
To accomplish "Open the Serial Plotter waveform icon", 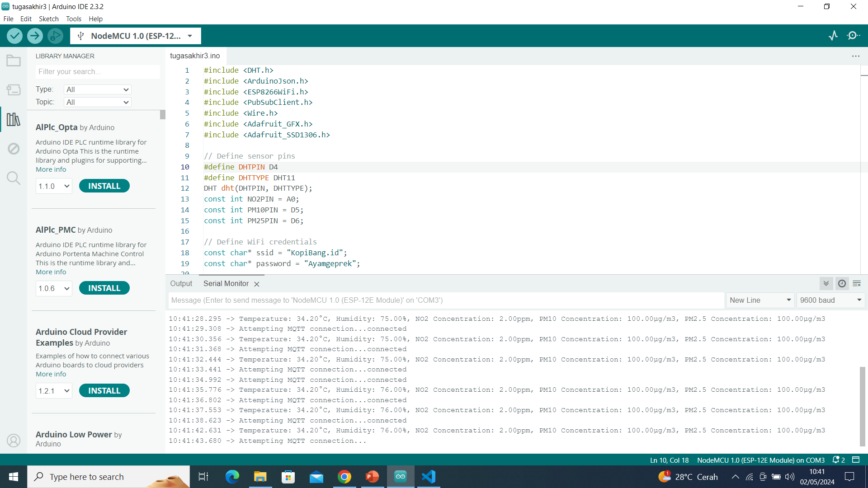I will [833, 36].
